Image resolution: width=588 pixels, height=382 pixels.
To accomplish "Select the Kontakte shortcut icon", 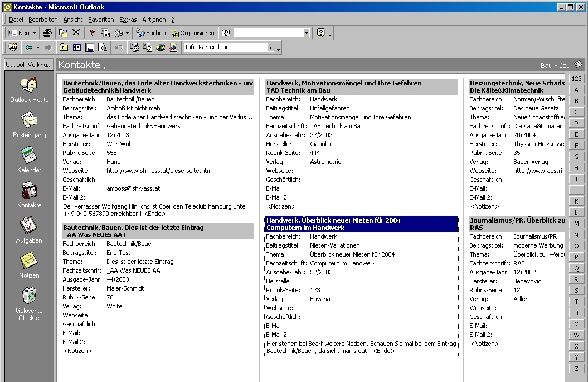I will pyautogui.click(x=28, y=195).
